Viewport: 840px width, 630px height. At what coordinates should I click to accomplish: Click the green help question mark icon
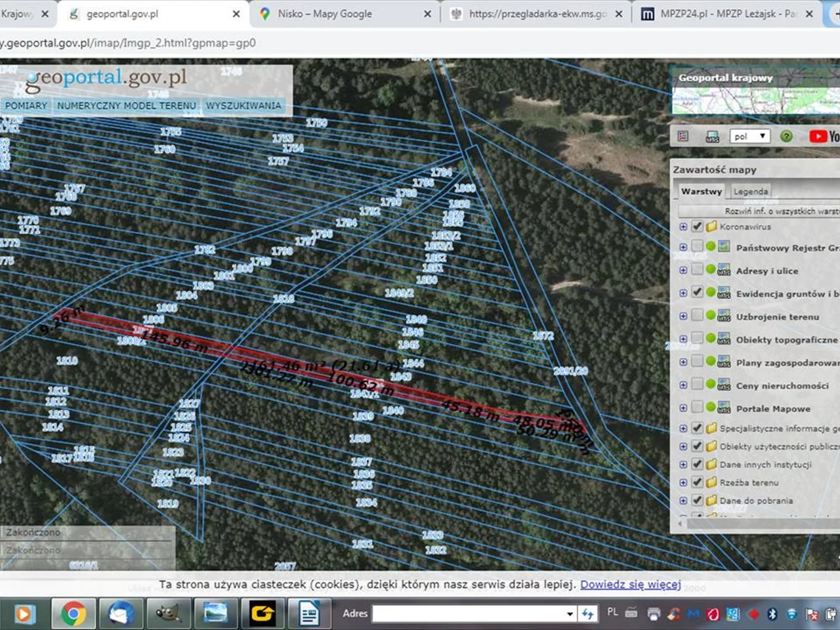pos(786,136)
